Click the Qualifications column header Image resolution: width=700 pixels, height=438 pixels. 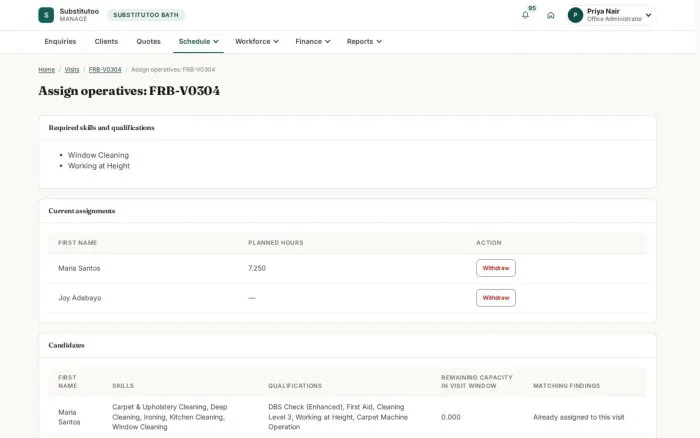295,386
